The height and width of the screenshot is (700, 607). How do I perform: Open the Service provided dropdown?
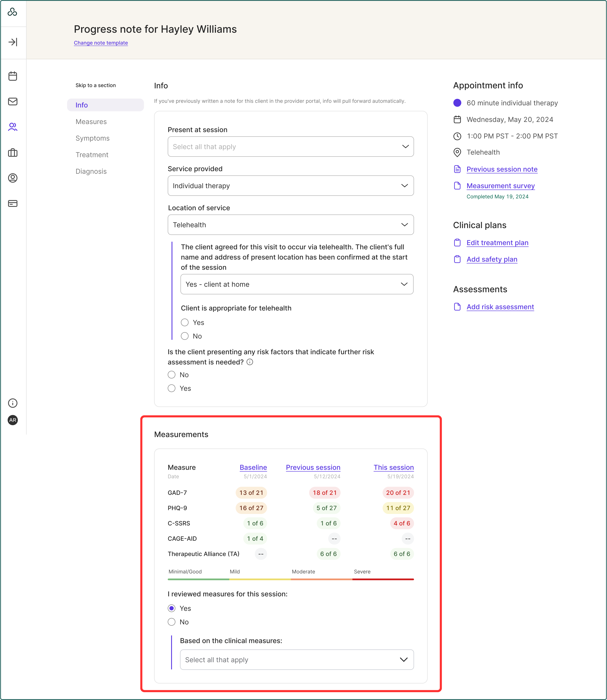[291, 185]
